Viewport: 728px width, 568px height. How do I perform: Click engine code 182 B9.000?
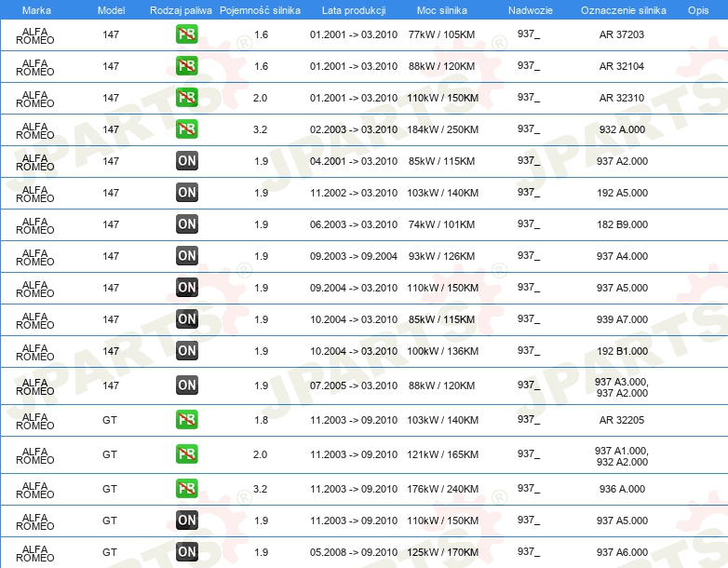click(622, 224)
